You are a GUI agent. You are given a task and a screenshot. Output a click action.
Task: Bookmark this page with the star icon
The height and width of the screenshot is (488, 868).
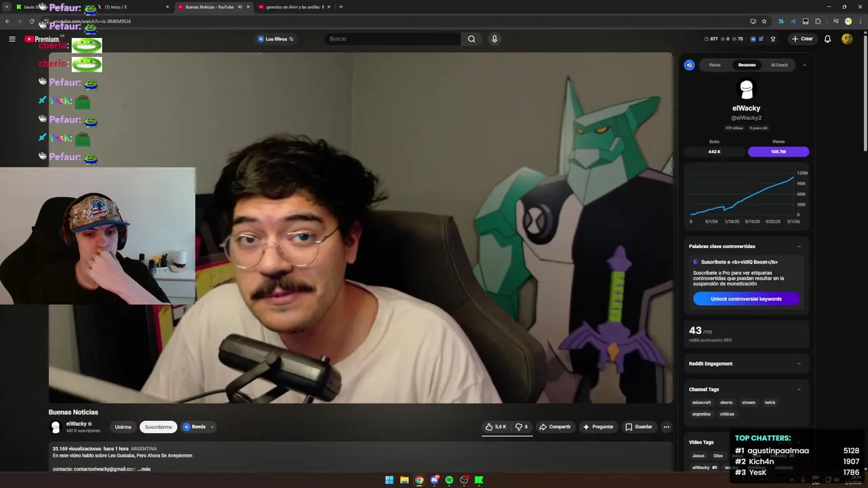(764, 21)
